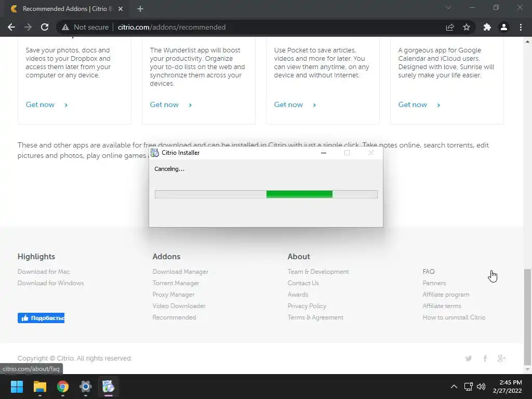The image size is (532, 399).
Task: Bookmark this page with the star
Action: point(467,27)
